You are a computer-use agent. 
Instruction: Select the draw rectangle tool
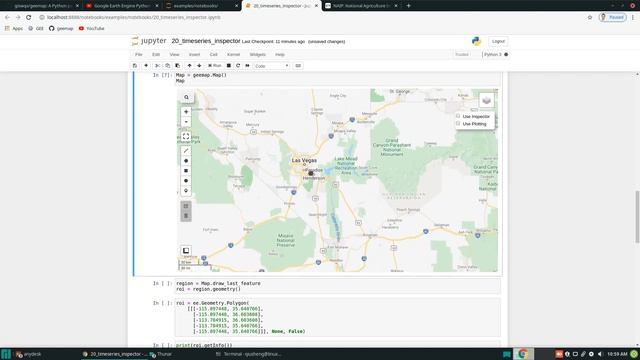[x=186, y=171]
